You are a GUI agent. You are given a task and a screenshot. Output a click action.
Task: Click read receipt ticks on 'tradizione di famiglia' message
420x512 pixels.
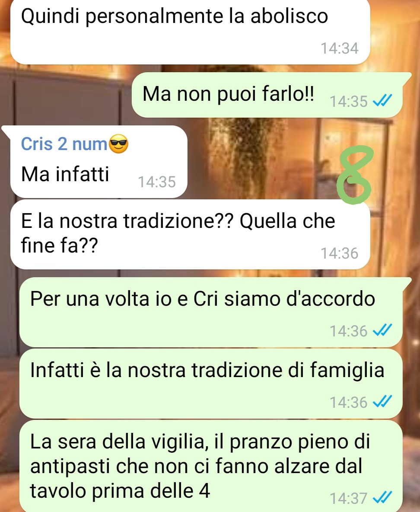[382, 402]
